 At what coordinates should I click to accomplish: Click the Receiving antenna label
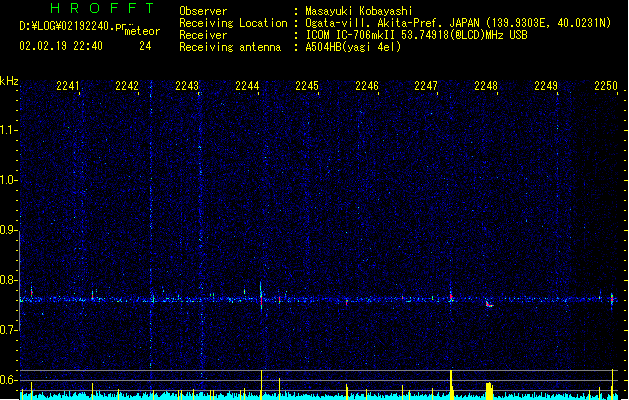click(230, 47)
